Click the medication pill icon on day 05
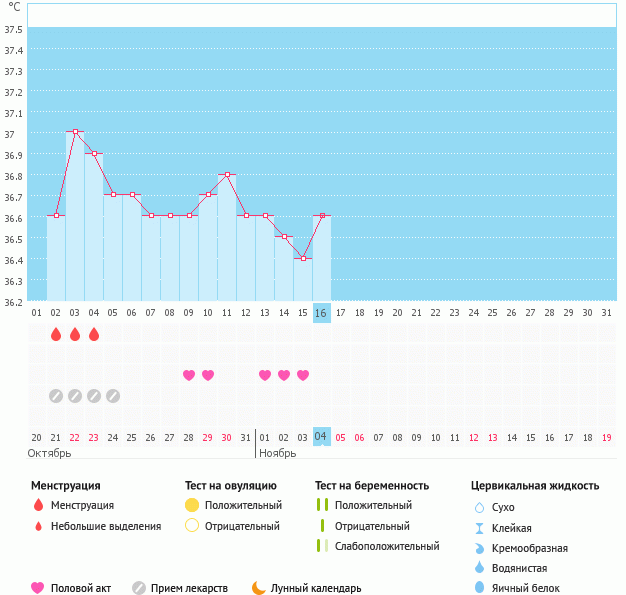626x595 pixels. (113, 395)
